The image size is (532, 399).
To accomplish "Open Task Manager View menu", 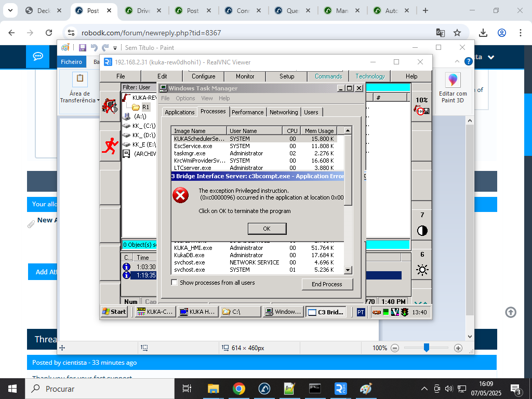I will 207,98.
